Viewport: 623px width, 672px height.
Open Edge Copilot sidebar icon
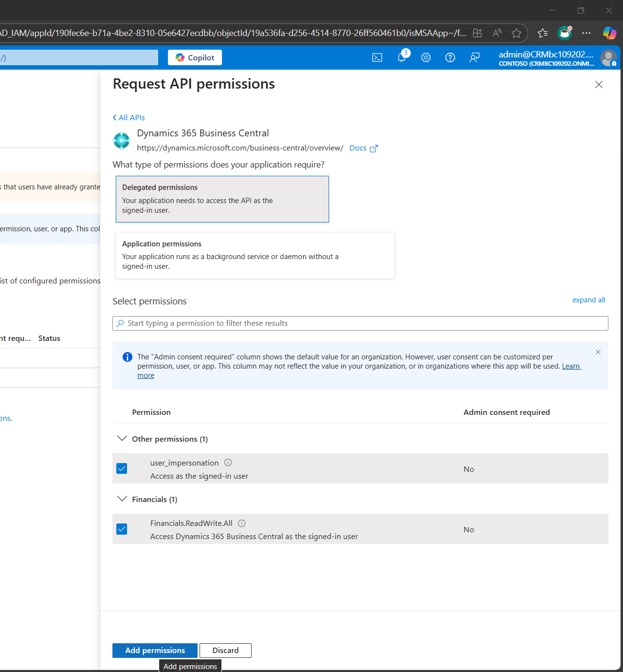click(x=610, y=33)
